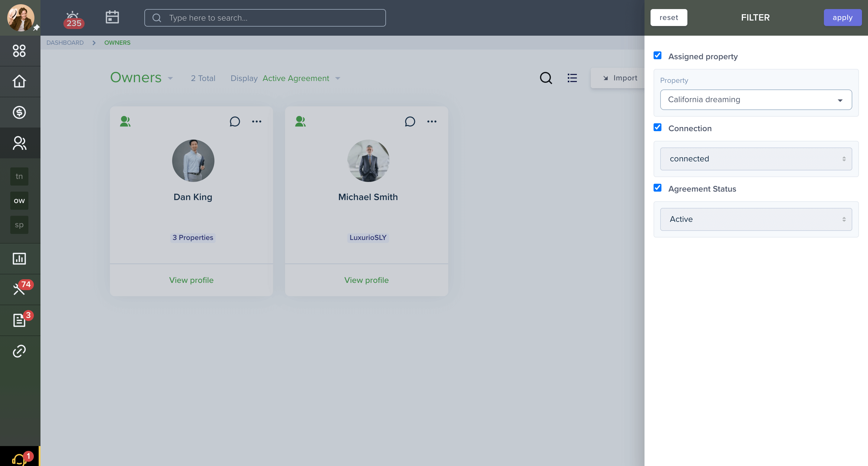Click in the top search field
868x466 pixels.
coord(265,18)
